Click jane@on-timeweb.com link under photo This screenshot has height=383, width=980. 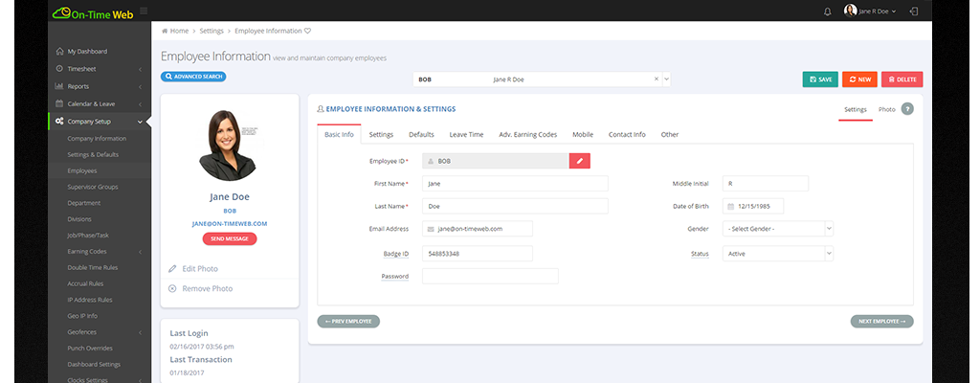(230, 223)
